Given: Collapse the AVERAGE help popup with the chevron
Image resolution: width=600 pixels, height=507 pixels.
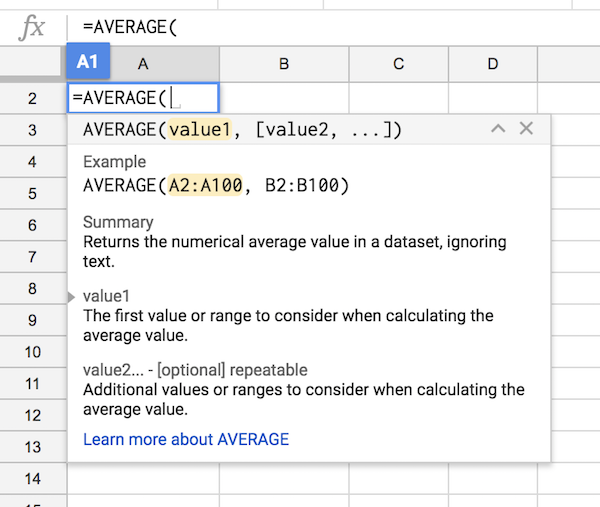Looking at the screenshot, I should [498, 129].
